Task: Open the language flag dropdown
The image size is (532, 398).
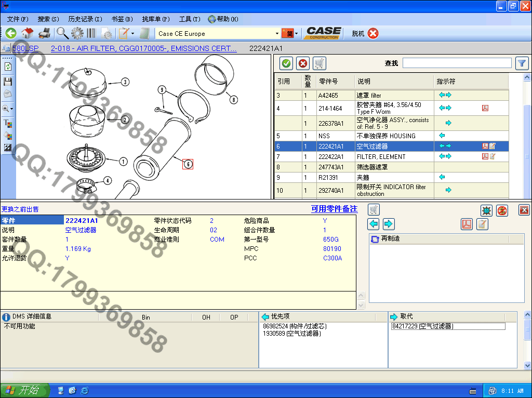Action: (x=296, y=34)
